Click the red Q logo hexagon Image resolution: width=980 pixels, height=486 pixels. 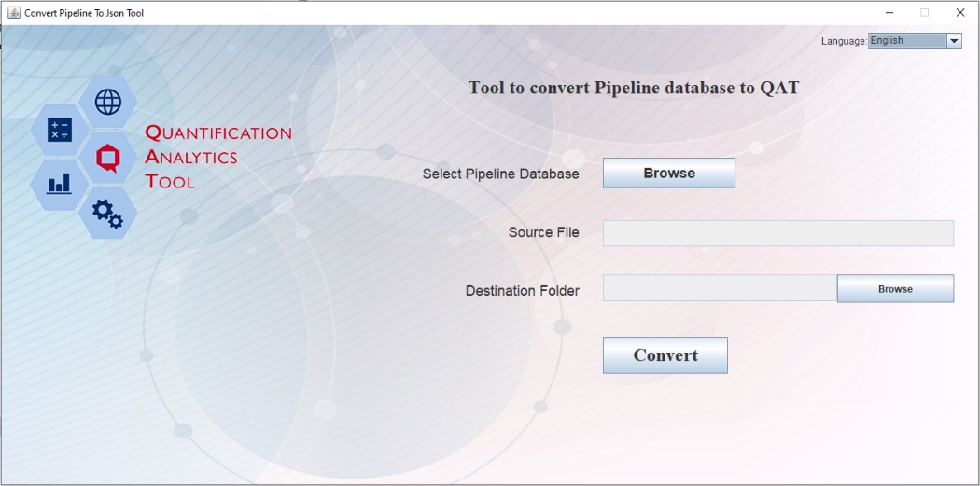[108, 158]
